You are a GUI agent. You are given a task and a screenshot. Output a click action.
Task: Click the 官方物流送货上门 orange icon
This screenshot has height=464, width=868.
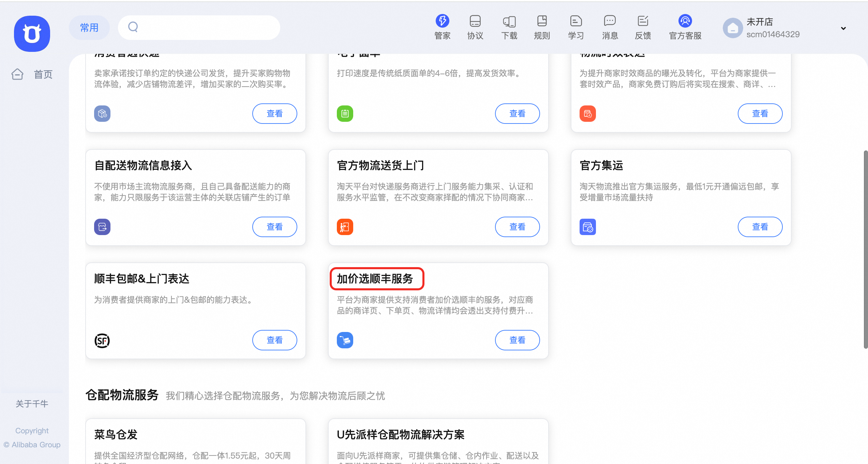(x=345, y=227)
